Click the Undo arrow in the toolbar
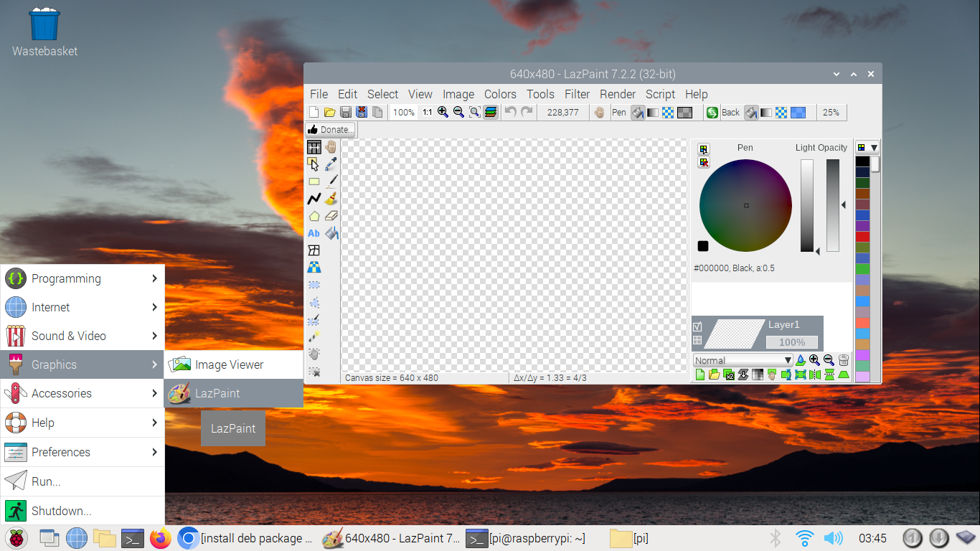The height and width of the screenshot is (551, 980). [x=512, y=113]
